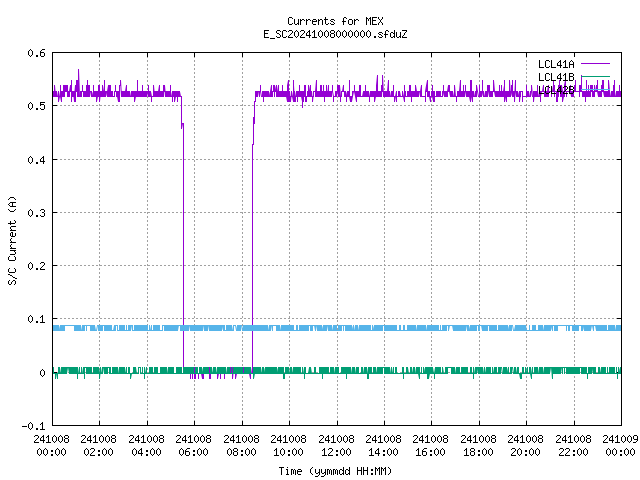Click the purple LCL41A legend line sample
This screenshot has width=640, height=480.
pyautogui.click(x=595, y=64)
